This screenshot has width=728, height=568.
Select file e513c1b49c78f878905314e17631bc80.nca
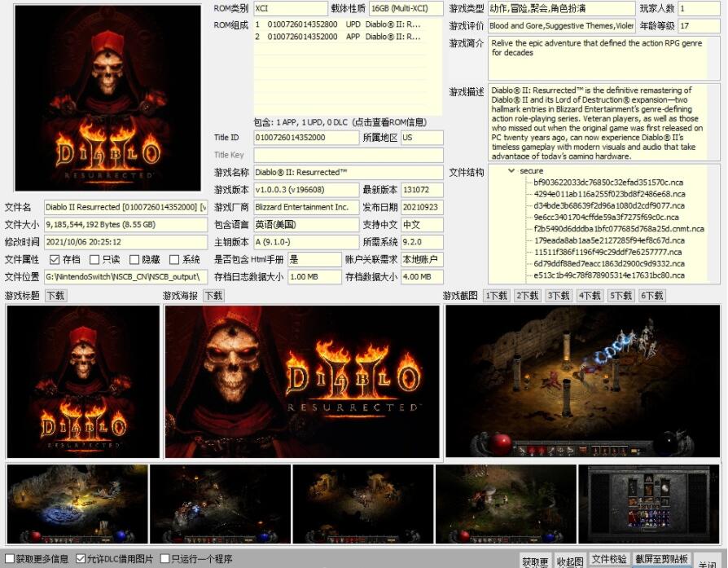608,275
